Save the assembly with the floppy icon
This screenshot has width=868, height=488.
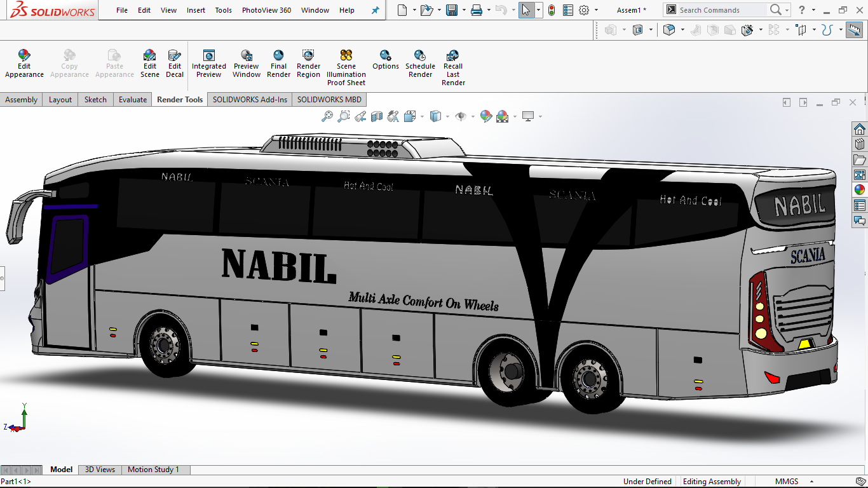(x=452, y=10)
